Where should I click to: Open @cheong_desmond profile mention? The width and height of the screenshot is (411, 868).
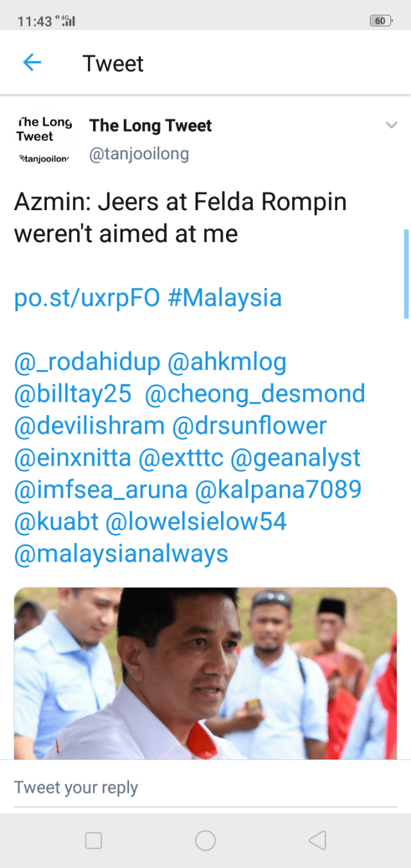pyautogui.click(x=255, y=393)
